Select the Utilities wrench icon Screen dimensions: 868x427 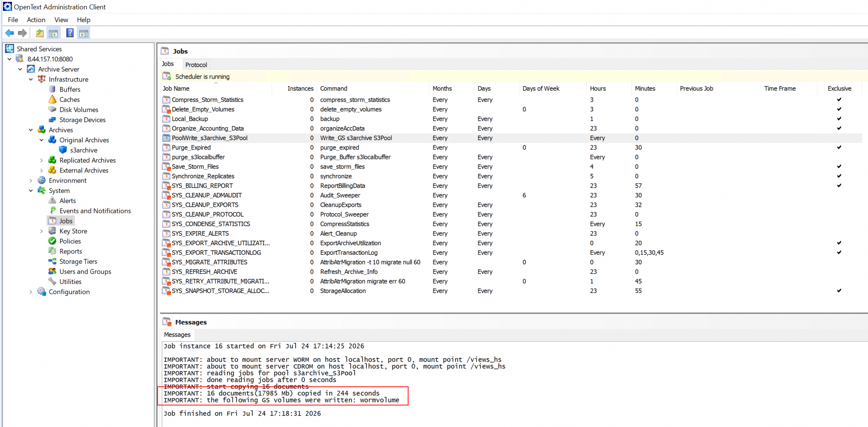point(52,282)
